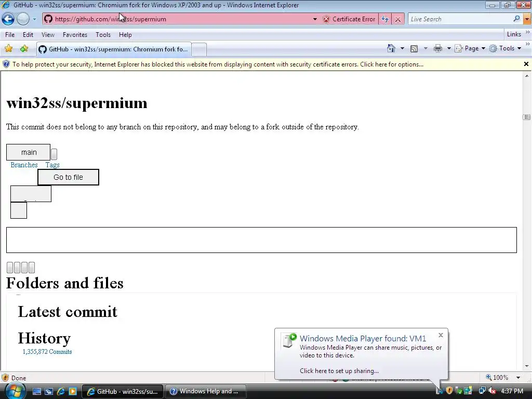Click the scrollbar up arrow
Screen dimensions: 532x399
click(x=527, y=76)
